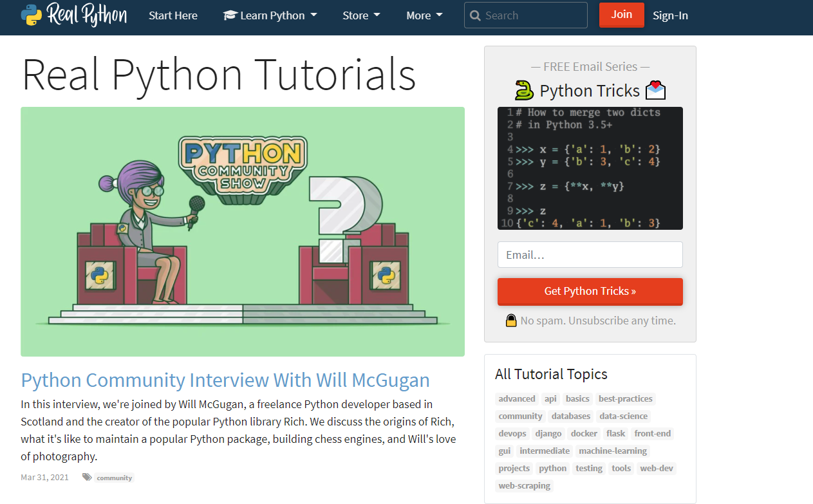This screenshot has height=504, width=813.
Task: Click the Real Python Tutorials heading
Action: point(219,74)
